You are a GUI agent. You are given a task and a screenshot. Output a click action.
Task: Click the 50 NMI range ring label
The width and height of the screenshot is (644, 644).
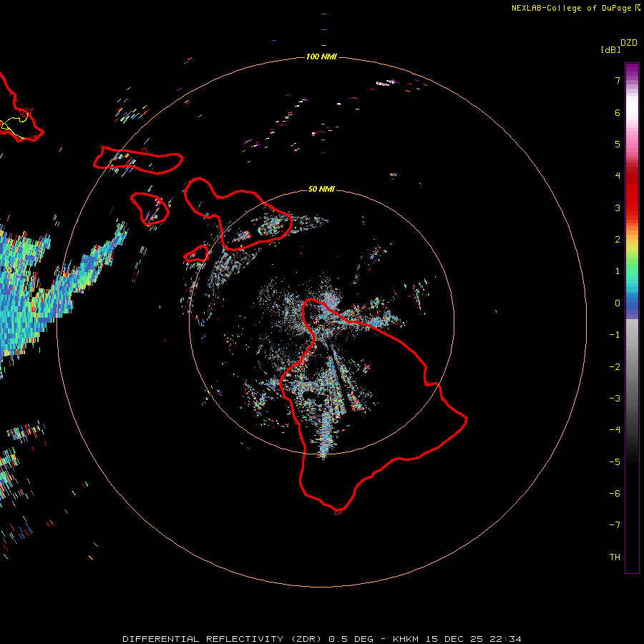[321, 189]
